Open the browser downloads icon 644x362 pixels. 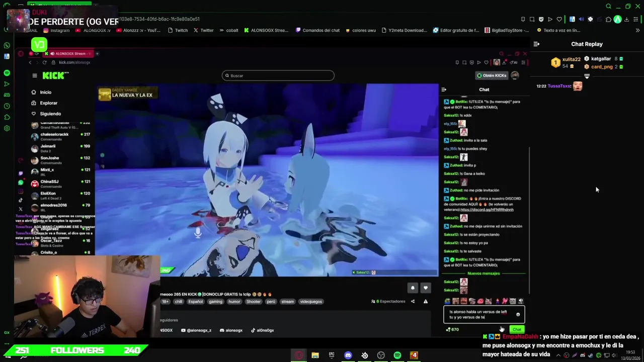coord(627,19)
